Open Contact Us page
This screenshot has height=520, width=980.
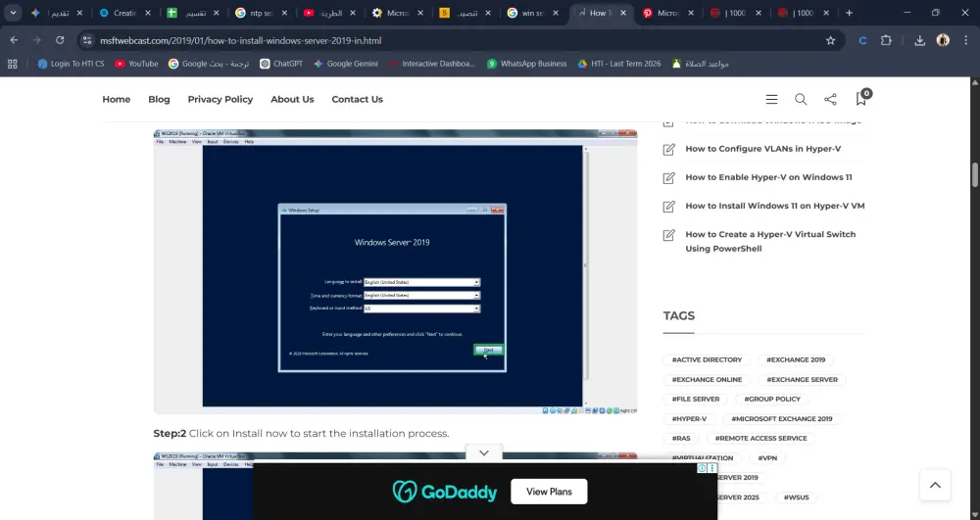pyautogui.click(x=357, y=99)
